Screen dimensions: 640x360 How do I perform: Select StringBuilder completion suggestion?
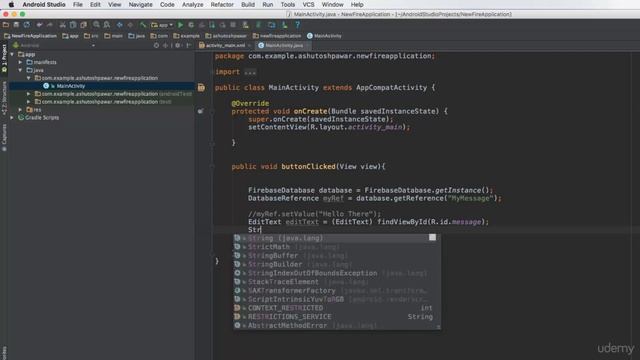pyautogui.click(x=337, y=264)
